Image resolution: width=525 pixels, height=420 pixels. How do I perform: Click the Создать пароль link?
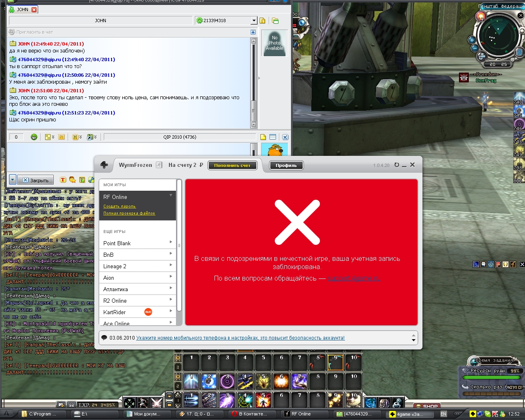119,206
